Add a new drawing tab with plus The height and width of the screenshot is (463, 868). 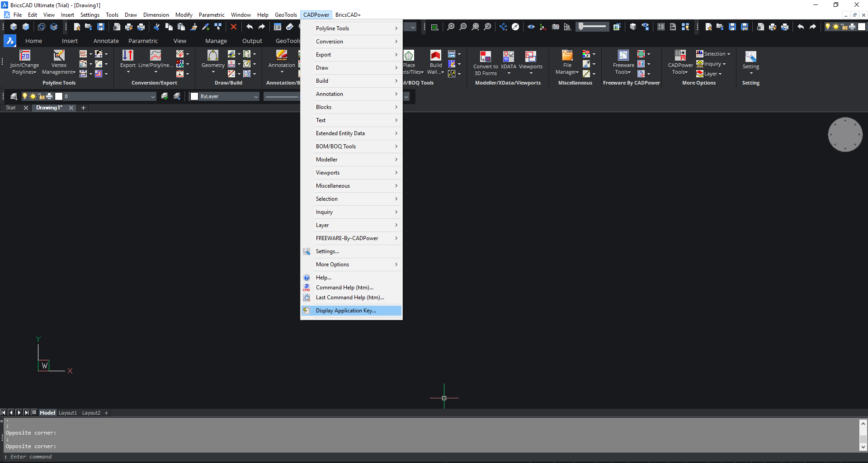tap(83, 108)
